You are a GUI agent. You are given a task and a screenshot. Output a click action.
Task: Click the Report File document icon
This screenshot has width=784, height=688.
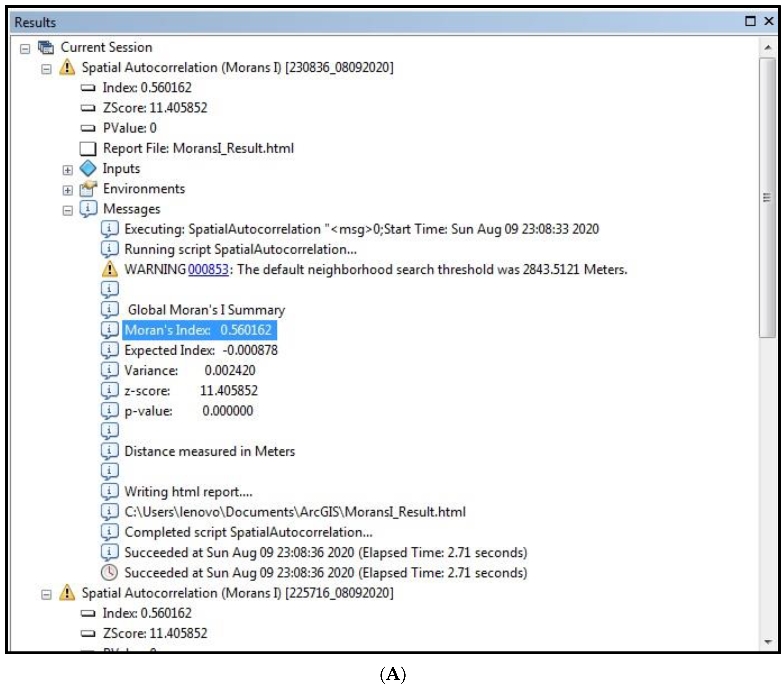click(88, 148)
